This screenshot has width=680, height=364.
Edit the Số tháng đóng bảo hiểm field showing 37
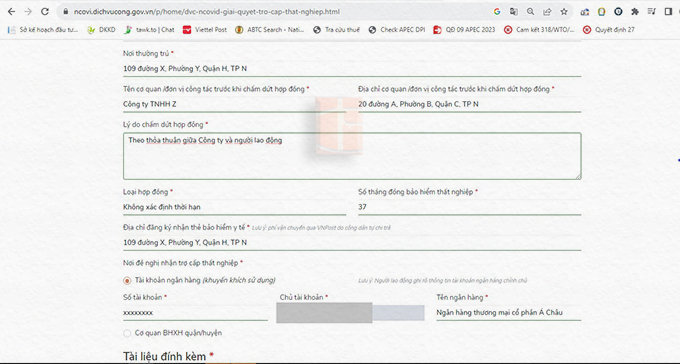469,207
